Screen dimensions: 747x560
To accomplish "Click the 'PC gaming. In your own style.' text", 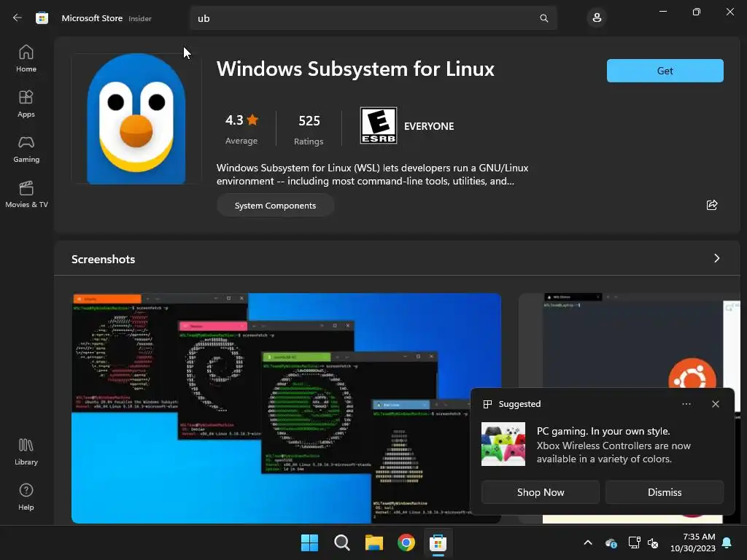I will (603, 431).
